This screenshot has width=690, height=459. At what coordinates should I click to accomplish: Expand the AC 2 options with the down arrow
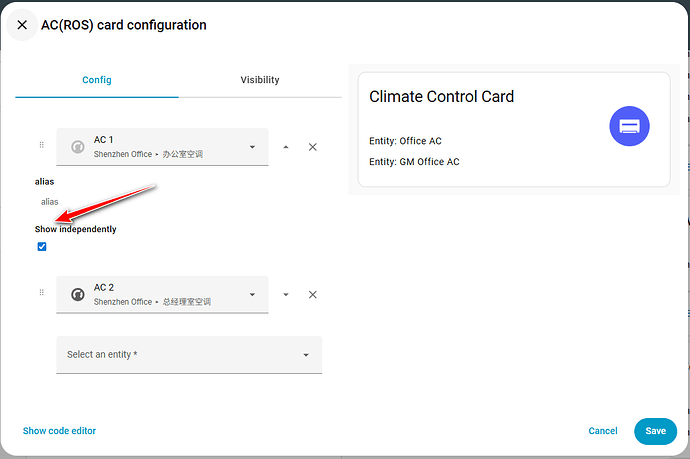coord(286,295)
